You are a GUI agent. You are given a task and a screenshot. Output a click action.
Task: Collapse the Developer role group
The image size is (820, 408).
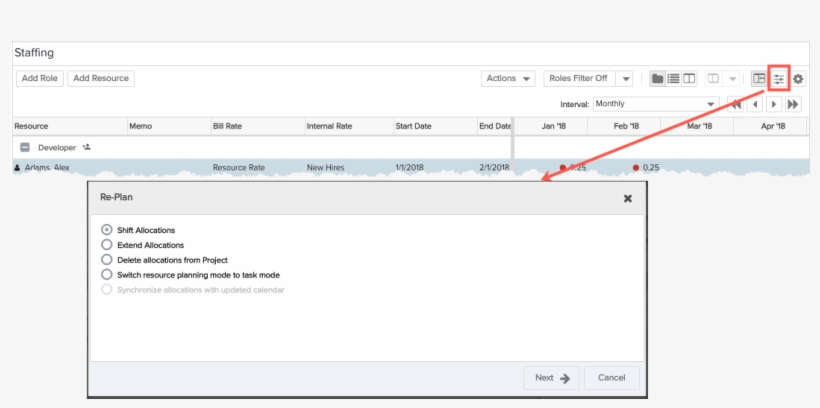[x=25, y=148]
